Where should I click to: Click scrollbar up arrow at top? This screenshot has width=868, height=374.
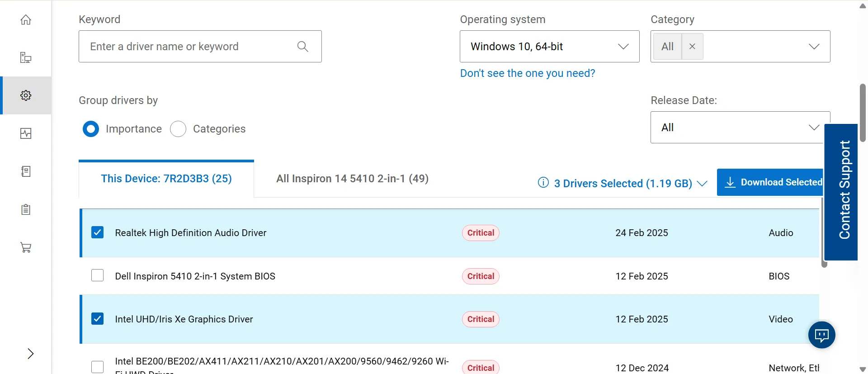[x=863, y=6]
